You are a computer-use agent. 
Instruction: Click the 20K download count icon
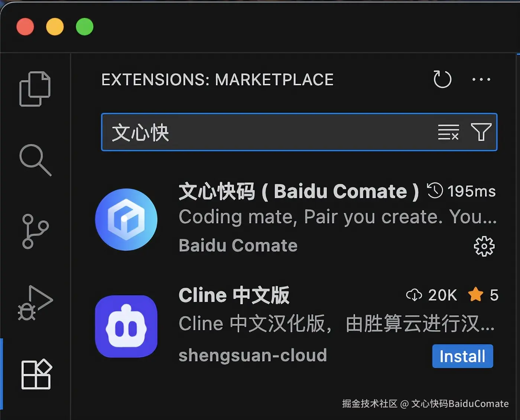click(414, 295)
